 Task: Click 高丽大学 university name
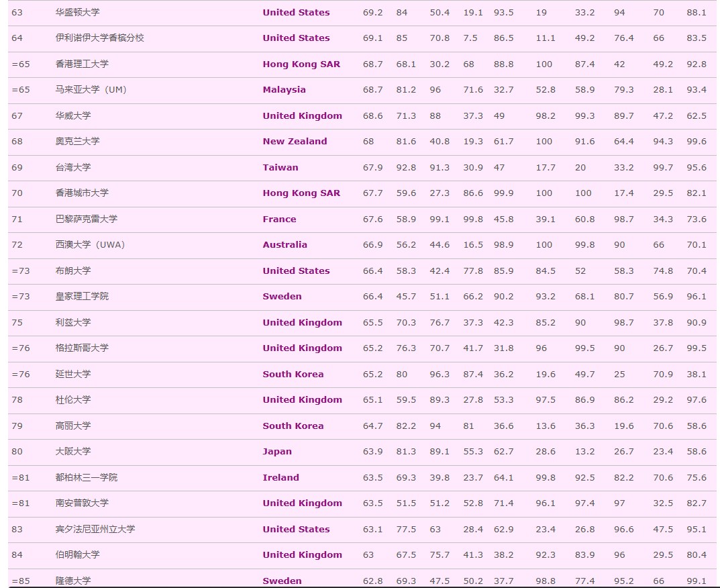click(73, 426)
